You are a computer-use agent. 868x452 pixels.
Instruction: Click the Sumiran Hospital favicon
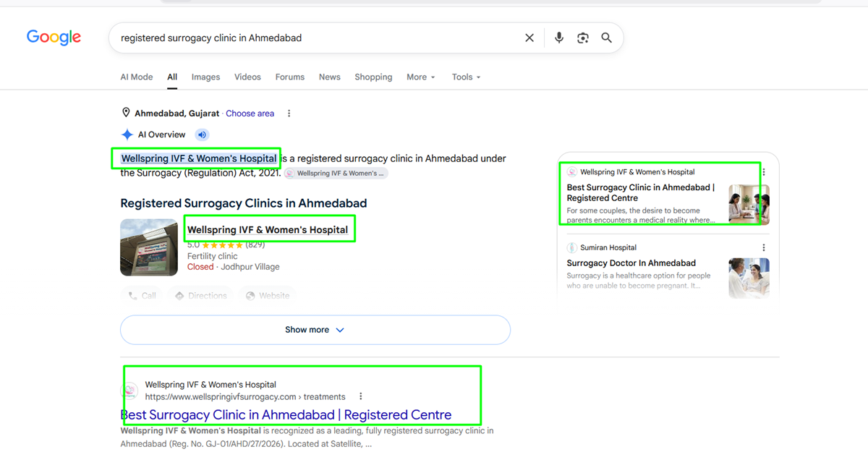coord(572,247)
